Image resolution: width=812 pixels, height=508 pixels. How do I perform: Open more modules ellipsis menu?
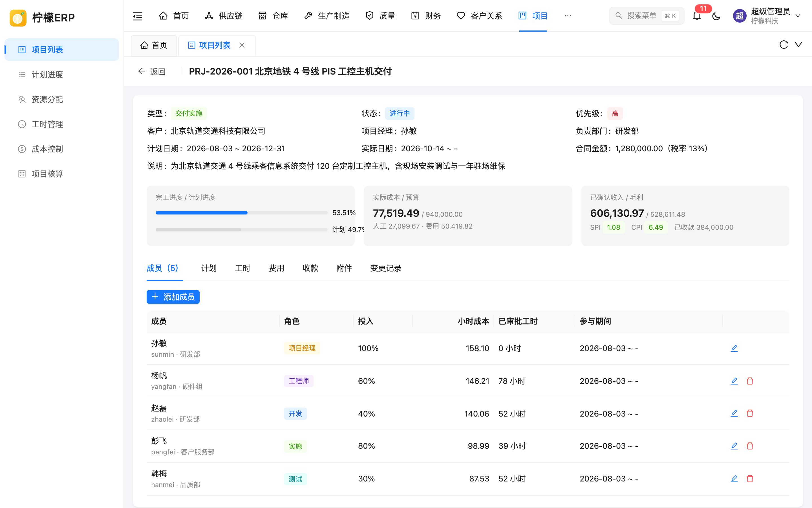(x=568, y=16)
